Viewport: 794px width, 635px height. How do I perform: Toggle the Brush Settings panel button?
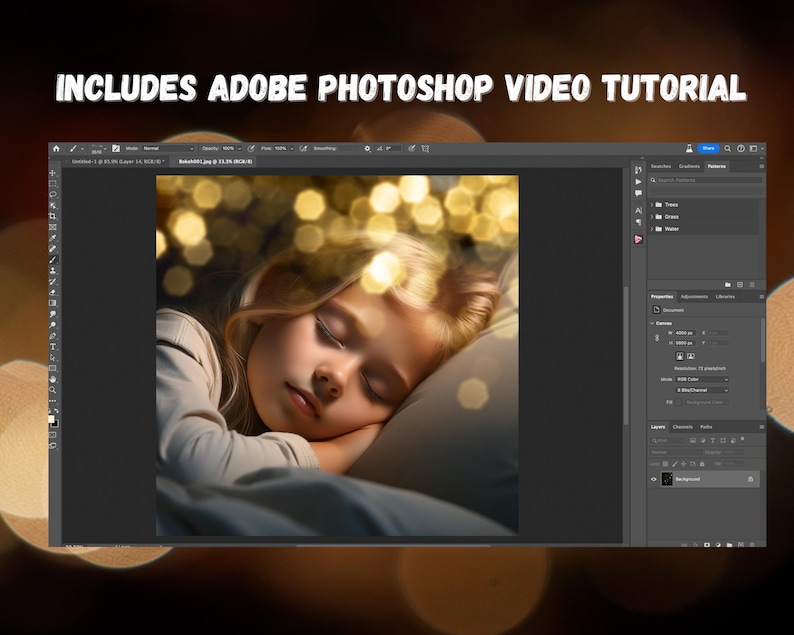pos(116,148)
